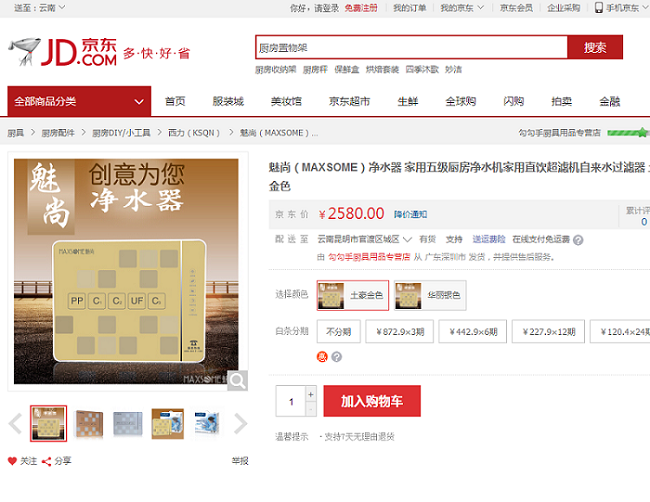Click the quantity input field
This screenshot has width=650, height=502.
291,401
